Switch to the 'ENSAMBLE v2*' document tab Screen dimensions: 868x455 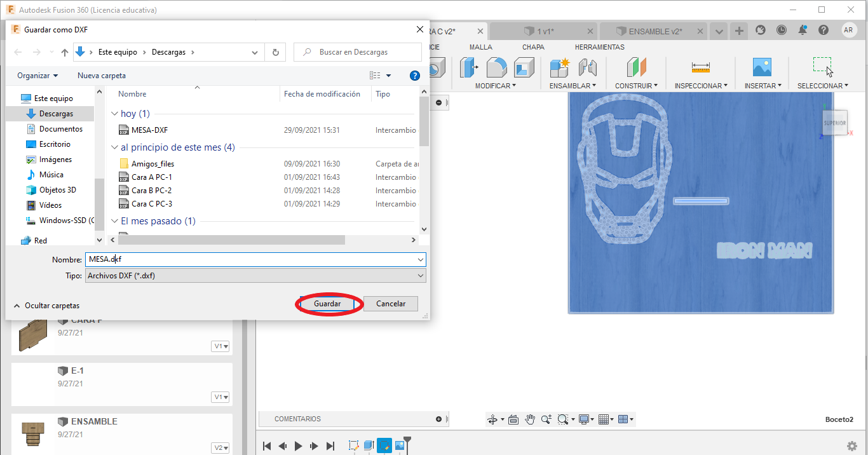point(653,31)
